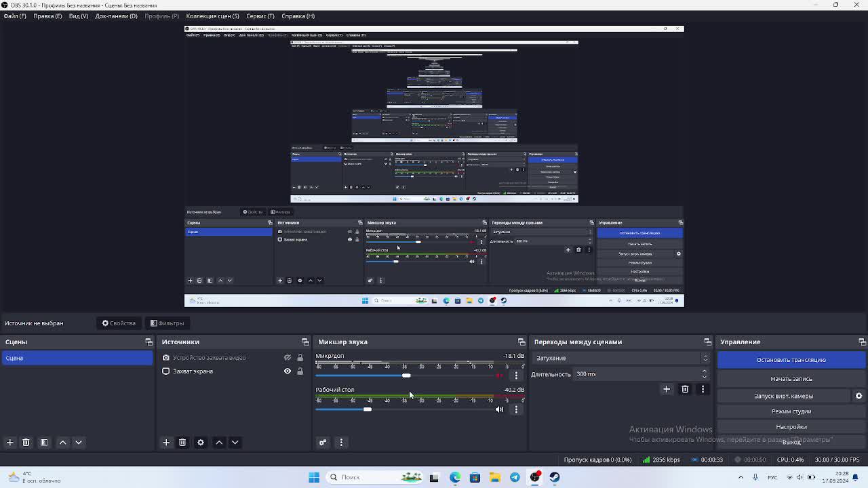868x488 pixels.
Task: Undock the Управление panel
Action: (x=862, y=342)
